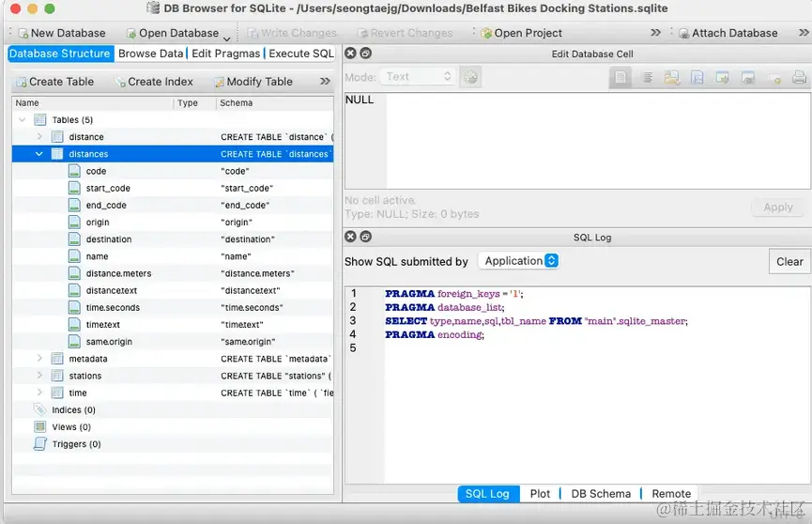Open the cell editor Mode dropdown
The width and height of the screenshot is (812, 524).
[x=418, y=77]
